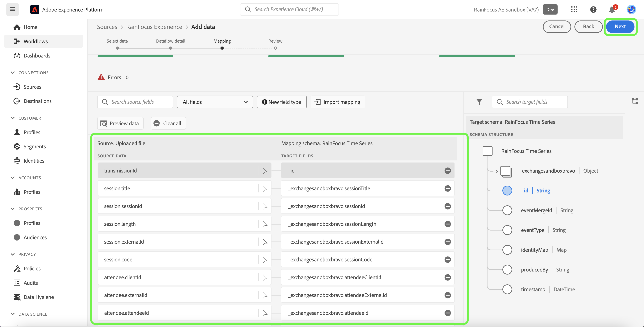Remove the attendee.clientId mapping with minus icon
The width and height of the screenshot is (644, 327).
click(x=447, y=277)
